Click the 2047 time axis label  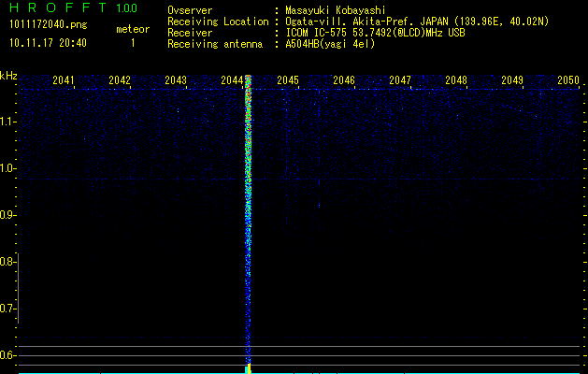400,80
